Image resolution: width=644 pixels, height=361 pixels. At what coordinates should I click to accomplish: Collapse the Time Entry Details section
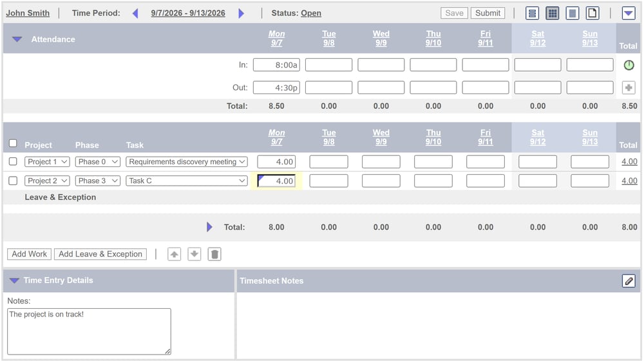point(14,280)
